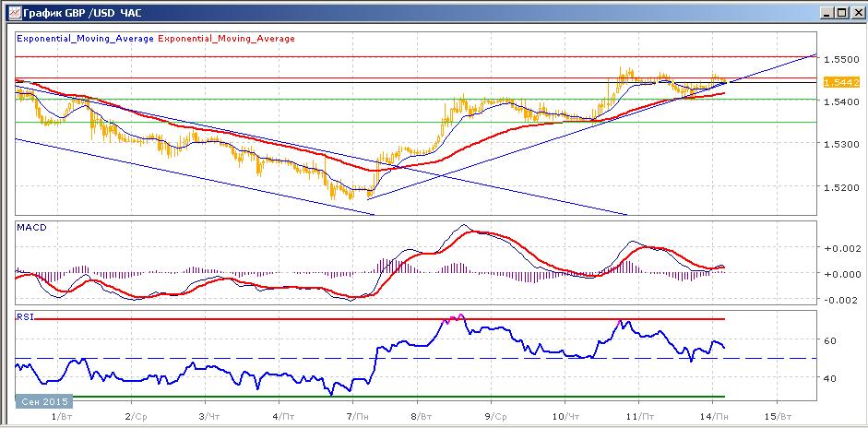The image size is (868, 428).
Task: Click the 15/Вт date on time axis
Action: tap(780, 416)
